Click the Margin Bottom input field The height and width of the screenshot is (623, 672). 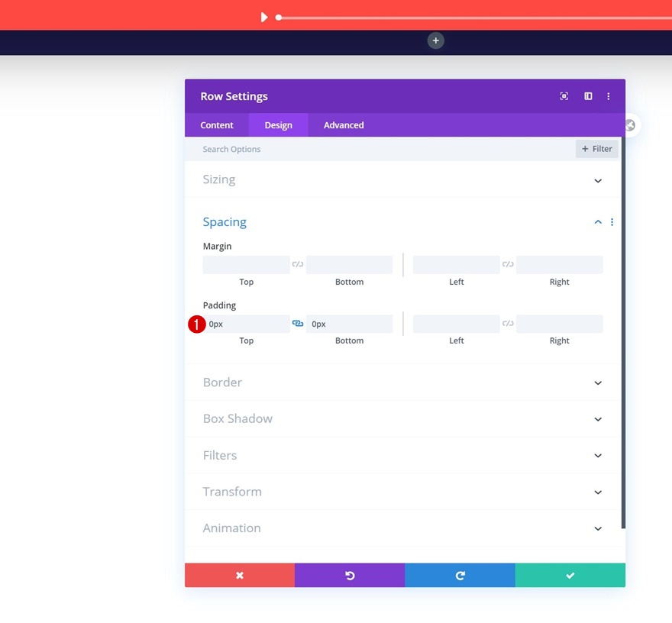[349, 265]
